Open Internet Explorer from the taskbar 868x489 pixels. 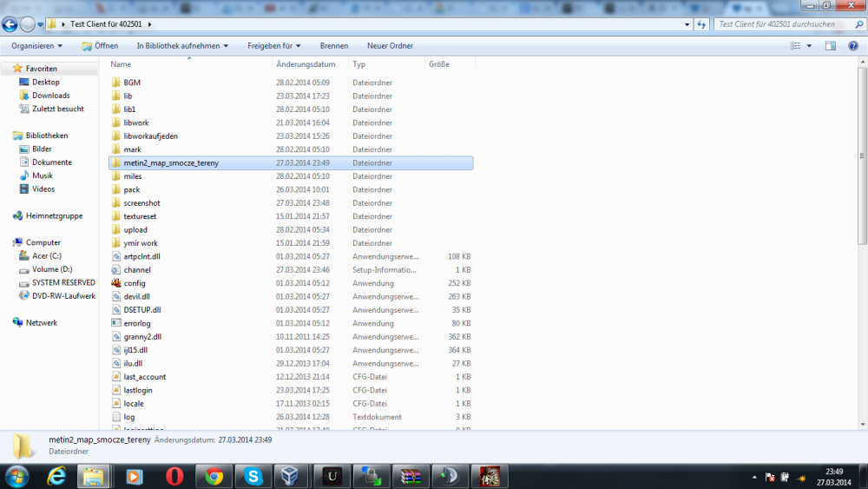click(57, 476)
